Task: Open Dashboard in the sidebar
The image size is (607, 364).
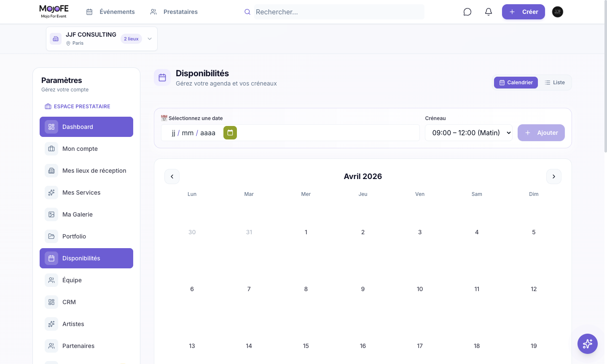Action: click(86, 127)
